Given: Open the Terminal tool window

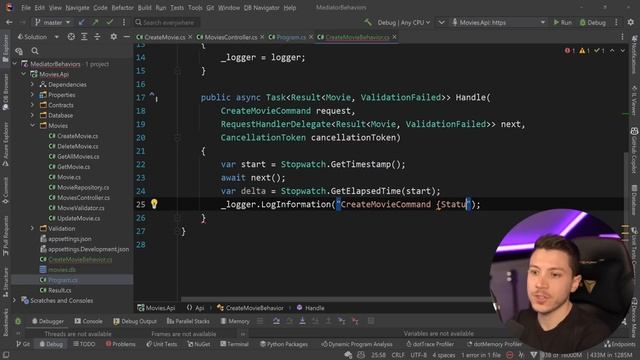Looking at the screenshot, I should pos(234,344).
